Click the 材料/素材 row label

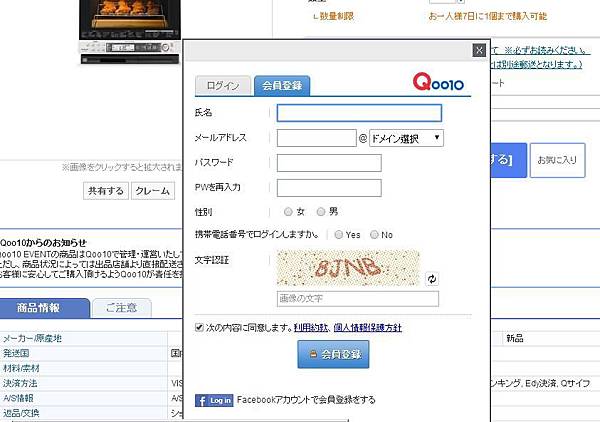(x=21, y=368)
